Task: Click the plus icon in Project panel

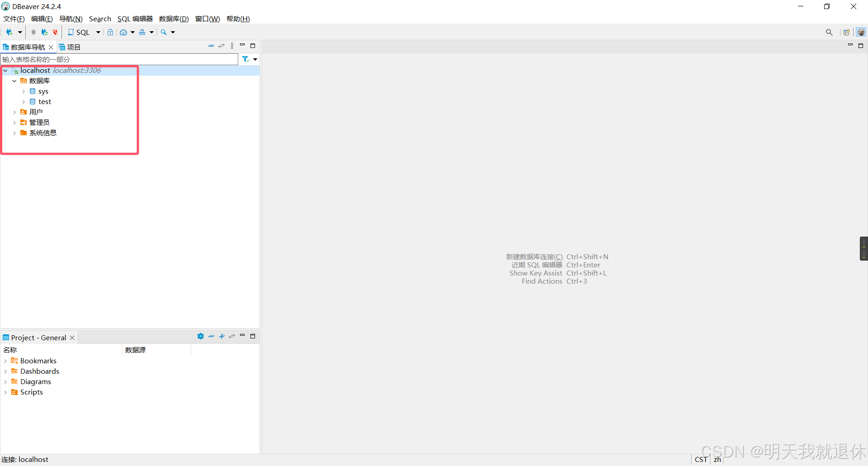Action: click(222, 336)
